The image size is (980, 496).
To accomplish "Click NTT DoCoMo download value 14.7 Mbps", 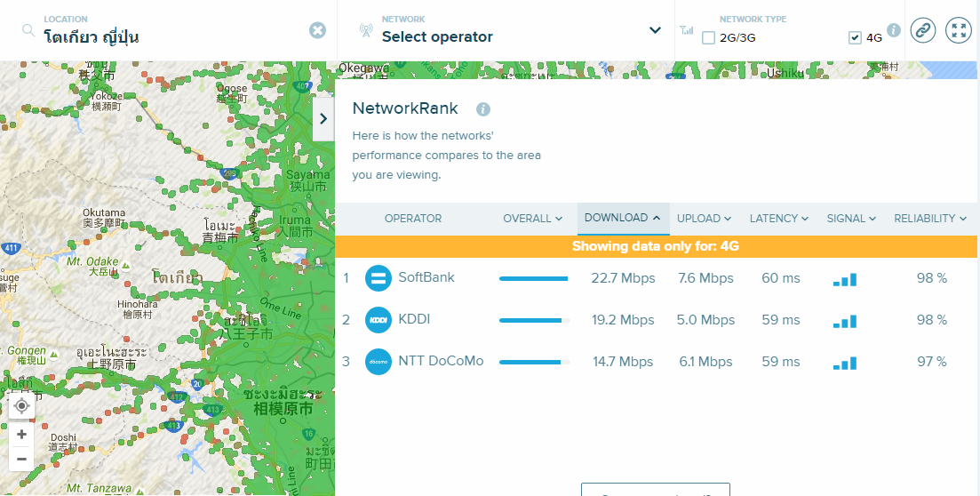I will coord(623,362).
